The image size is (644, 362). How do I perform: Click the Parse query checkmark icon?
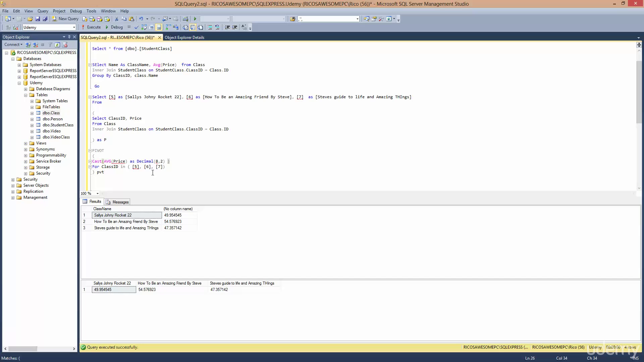(136, 27)
